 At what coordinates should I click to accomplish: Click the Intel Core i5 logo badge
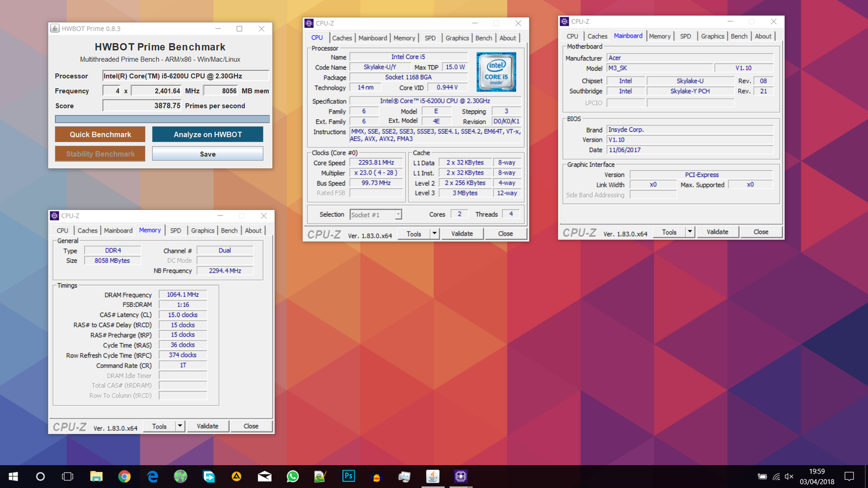tap(496, 72)
